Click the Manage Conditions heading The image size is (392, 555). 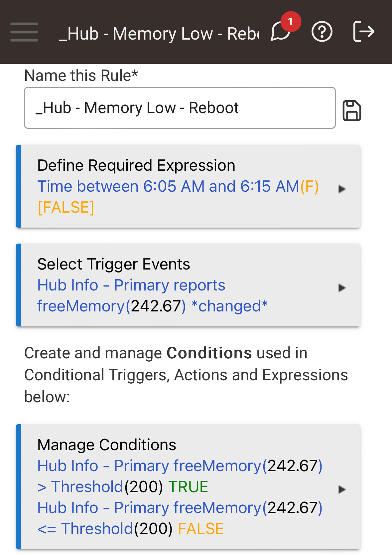tap(107, 445)
